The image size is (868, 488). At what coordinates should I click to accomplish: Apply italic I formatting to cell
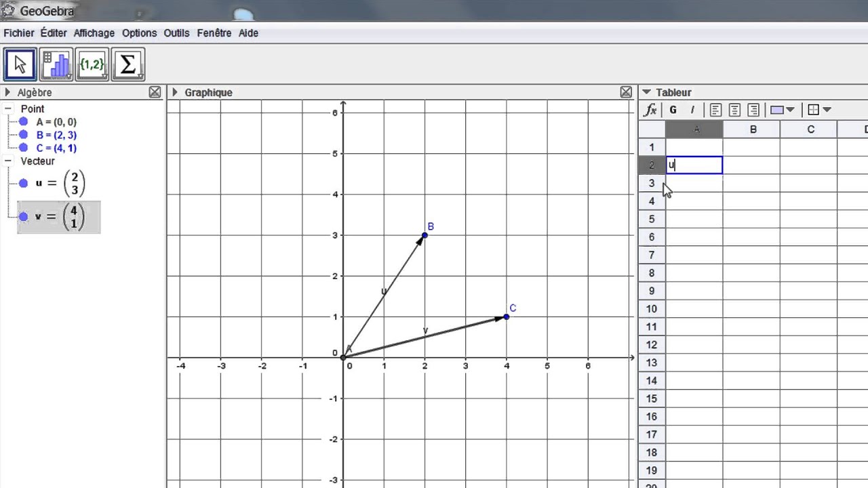click(692, 110)
